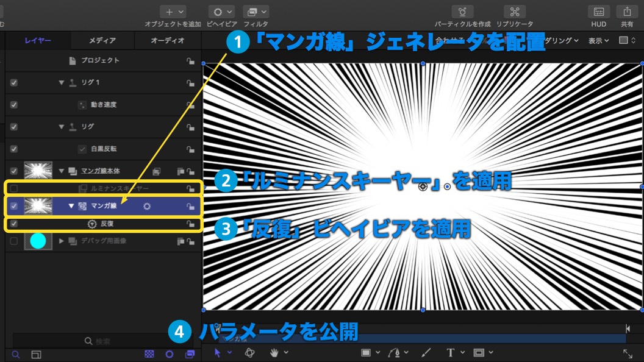Select the hand Pan tool
Image resolution: width=644 pixels, height=362 pixels.
[x=274, y=353]
